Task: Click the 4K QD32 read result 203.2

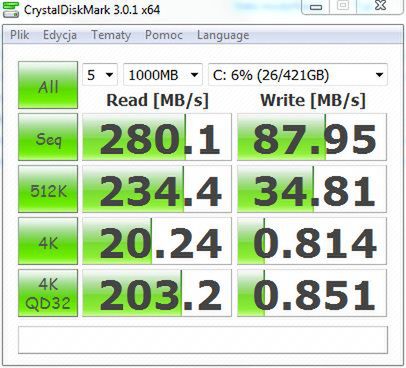Action: [x=157, y=293]
